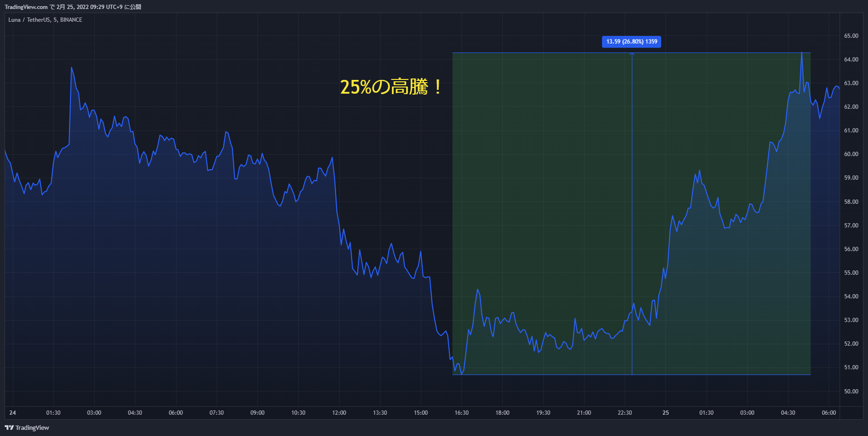Click the 56.00 price axis label
This screenshot has width=868, height=436.
(851, 249)
